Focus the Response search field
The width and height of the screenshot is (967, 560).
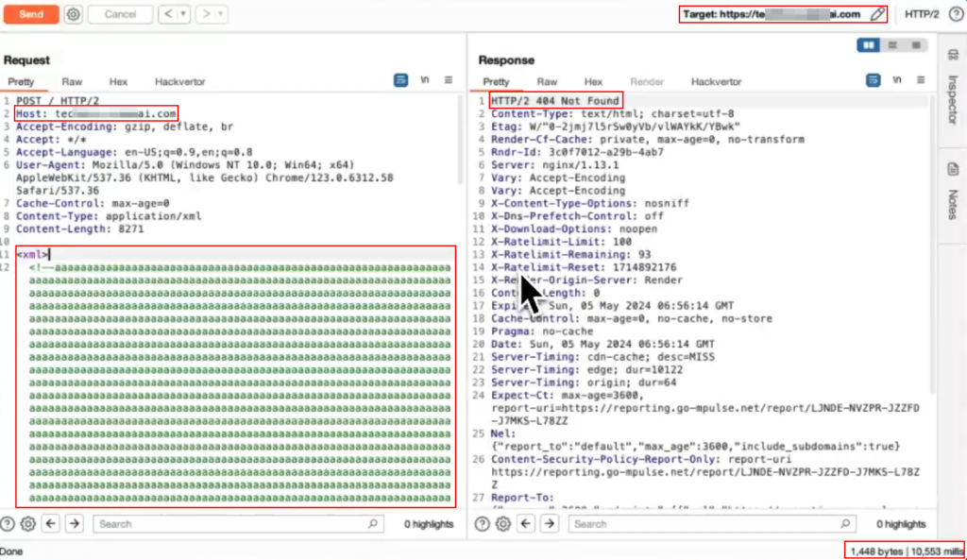tap(712, 523)
